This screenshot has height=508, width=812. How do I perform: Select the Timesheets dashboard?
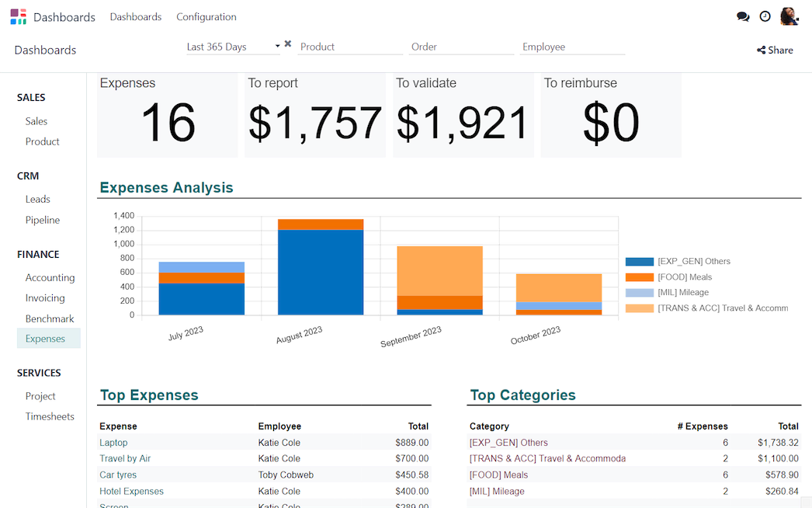pyautogui.click(x=48, y=416)
